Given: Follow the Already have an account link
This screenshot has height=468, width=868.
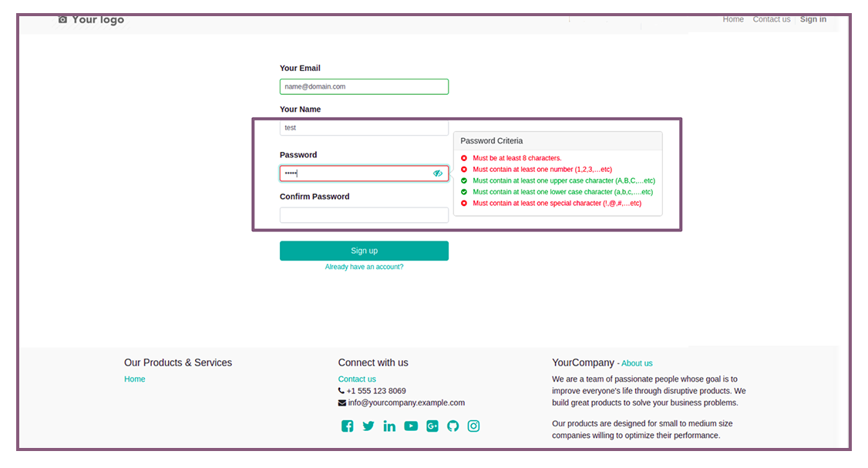Looking at the screenshot, I should pos(365,267).
